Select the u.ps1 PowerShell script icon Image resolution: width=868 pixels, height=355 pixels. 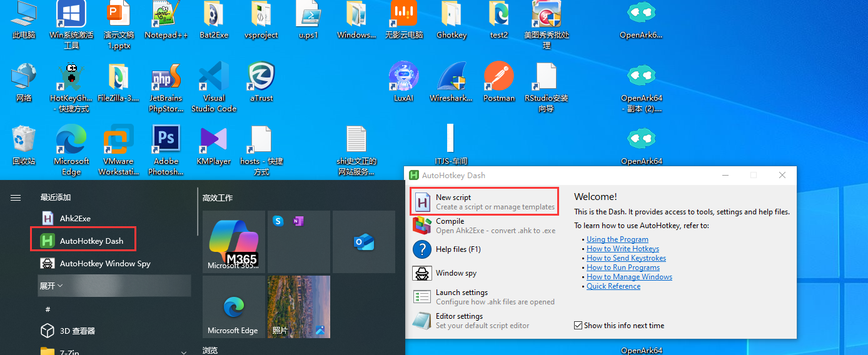coord(309,21)
